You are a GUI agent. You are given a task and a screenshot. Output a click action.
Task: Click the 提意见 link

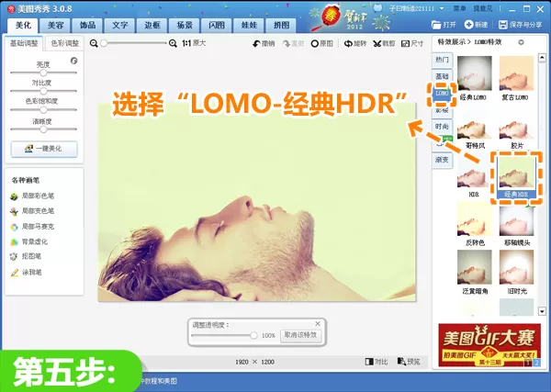[x=482, y=8]
